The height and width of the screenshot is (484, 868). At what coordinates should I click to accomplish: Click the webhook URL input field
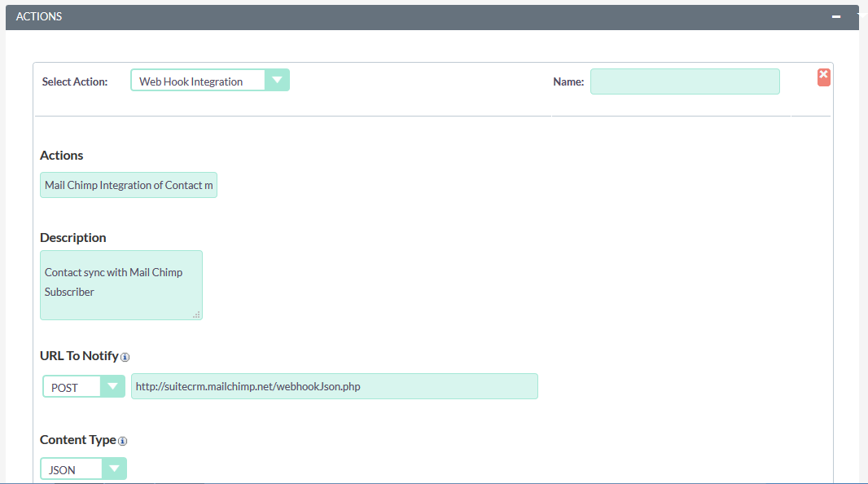click(x=335, y=386)
